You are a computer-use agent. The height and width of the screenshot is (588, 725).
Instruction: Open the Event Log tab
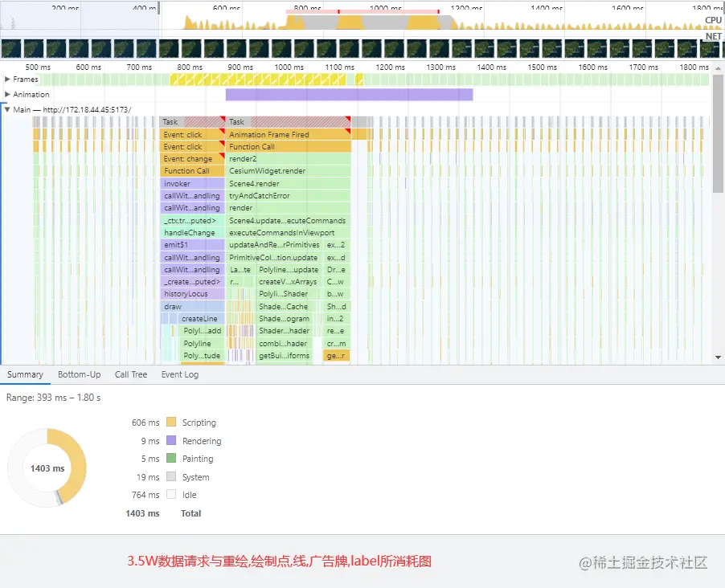[179, 374]
